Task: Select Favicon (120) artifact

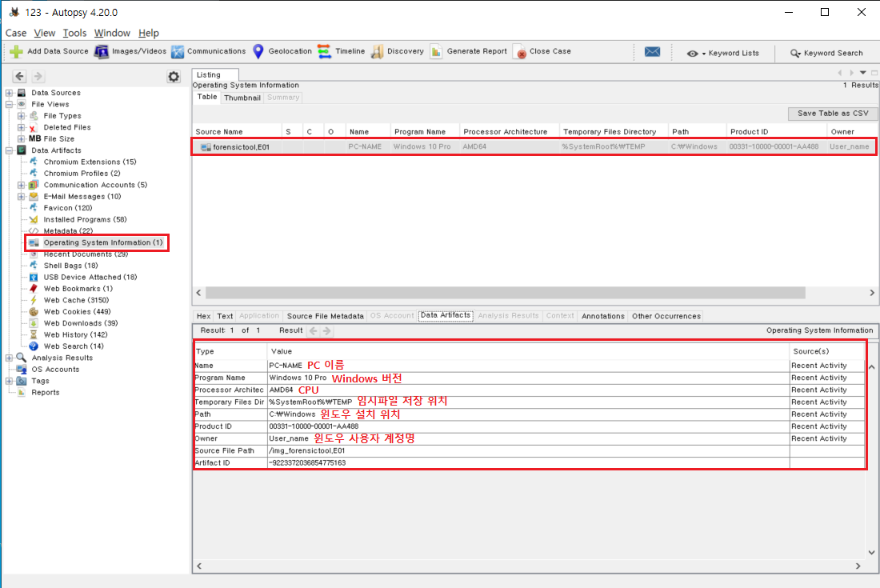Action: pyautogui.click(x=68, y=207)
